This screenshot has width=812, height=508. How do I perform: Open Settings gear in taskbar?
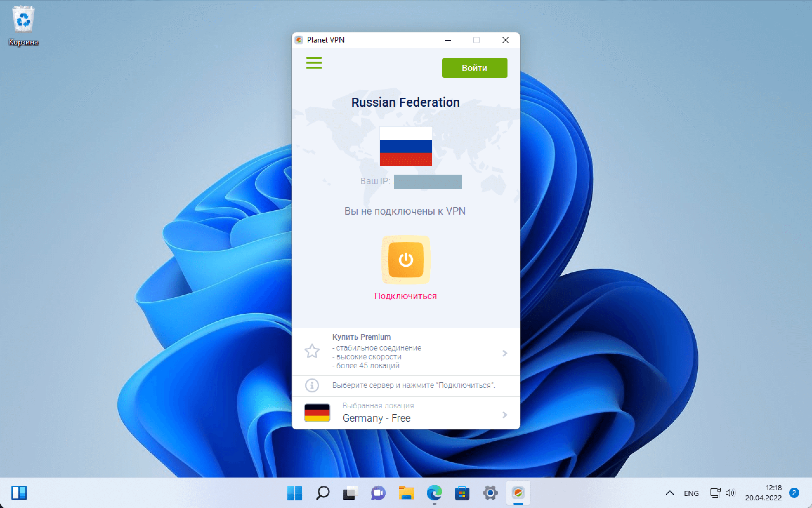(490, 493)
